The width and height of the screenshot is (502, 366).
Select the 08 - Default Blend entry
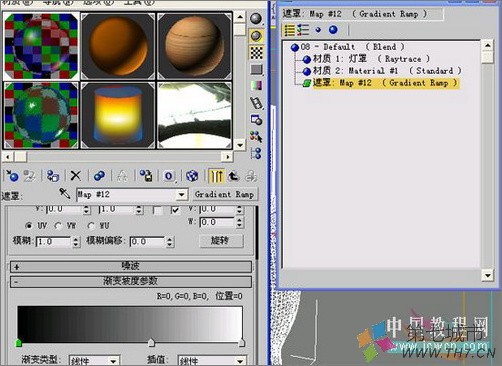[348, 47]
